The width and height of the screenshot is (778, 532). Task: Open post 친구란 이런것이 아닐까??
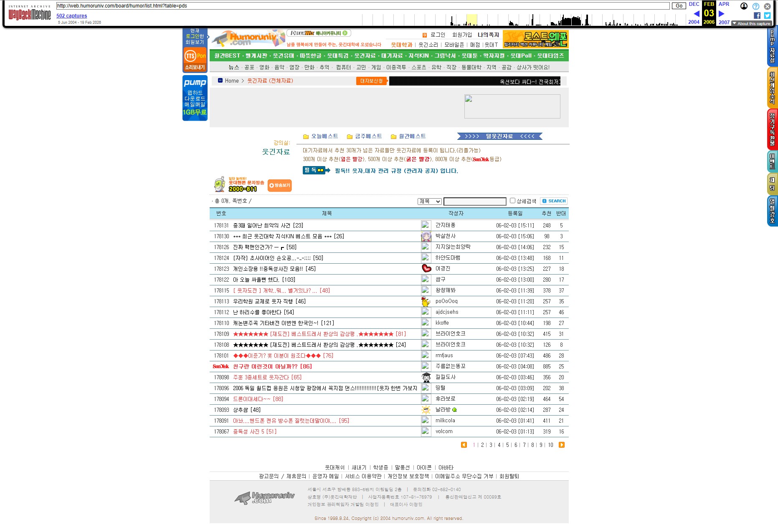[x=272, y=366]
